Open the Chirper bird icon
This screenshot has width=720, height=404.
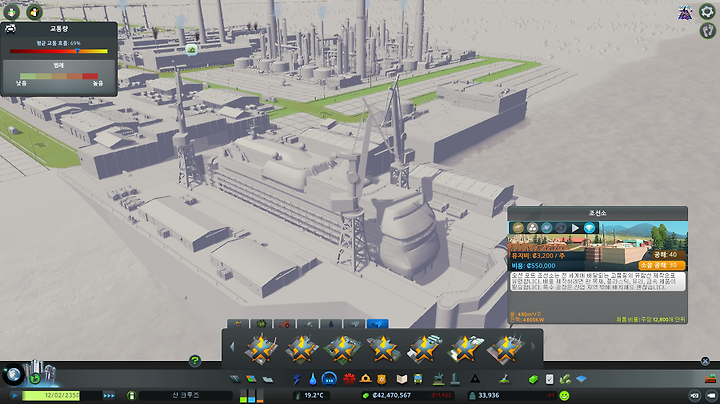pyautogui.click(x=685, y=12)
